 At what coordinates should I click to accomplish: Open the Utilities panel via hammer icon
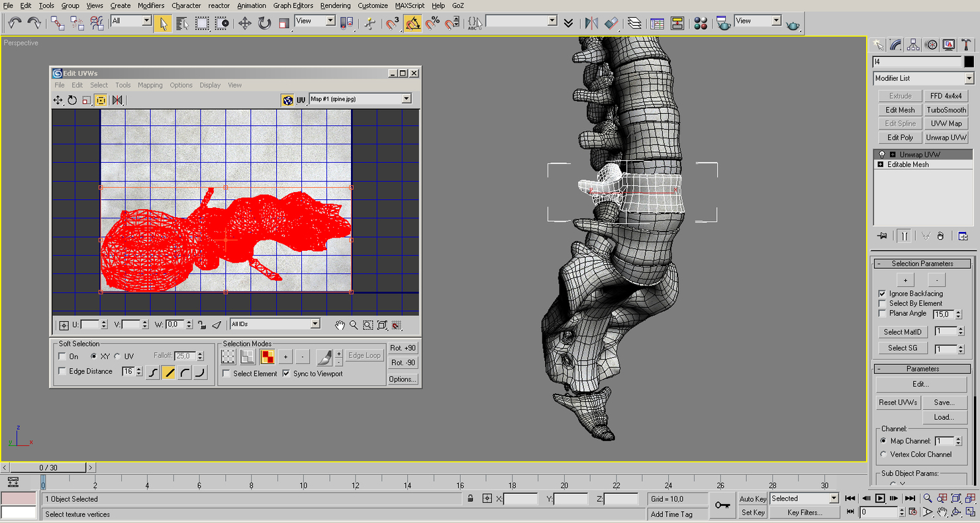tap(966, 44)
